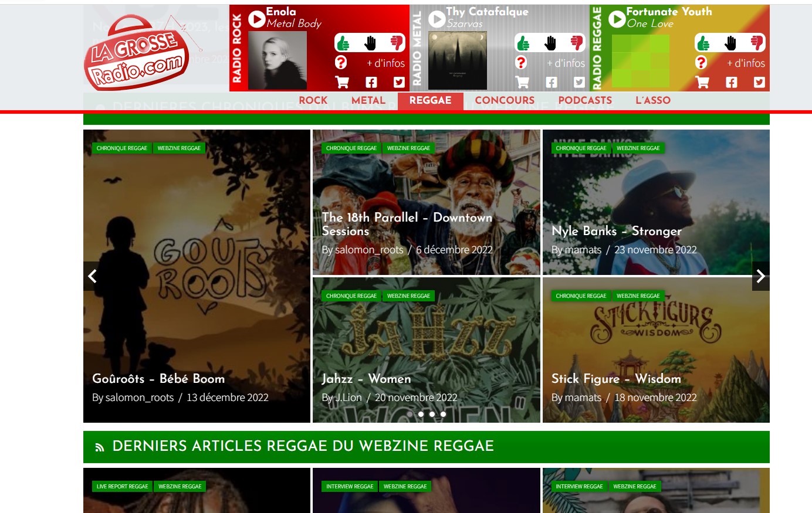Thumbs down the Radio Metal track

(x=577, y=43)
